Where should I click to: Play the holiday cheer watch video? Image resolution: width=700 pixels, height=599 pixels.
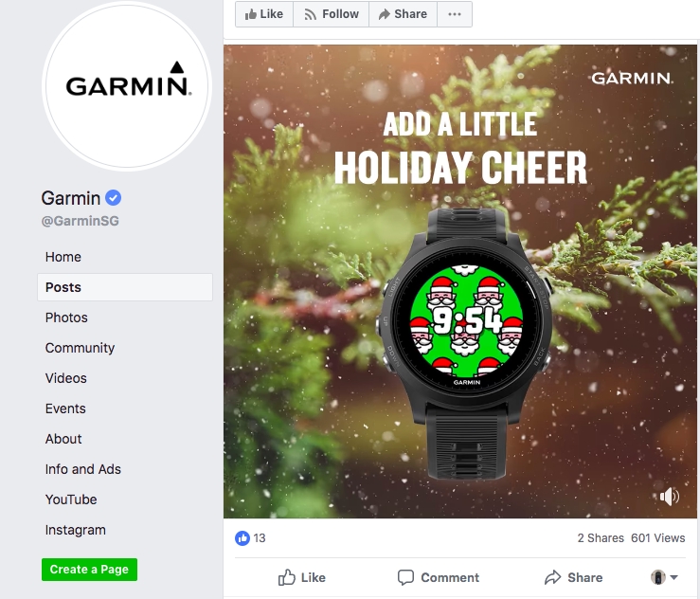460,281
